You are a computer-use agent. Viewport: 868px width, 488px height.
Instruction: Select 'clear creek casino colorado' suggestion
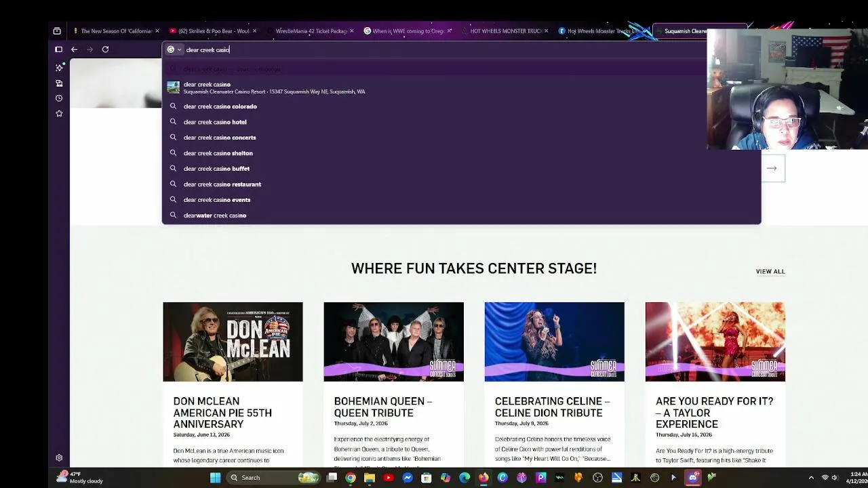click(x=461, y=106)
